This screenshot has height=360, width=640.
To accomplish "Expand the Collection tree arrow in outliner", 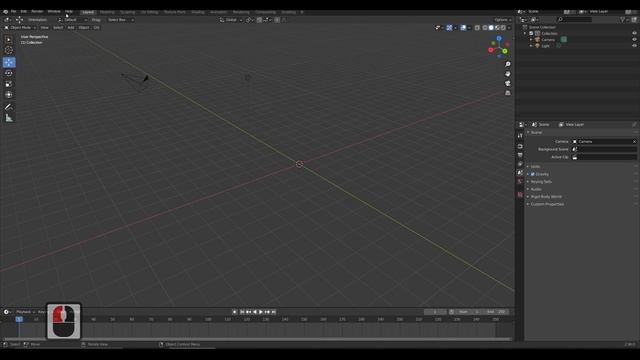I will (x=525, y=33).
